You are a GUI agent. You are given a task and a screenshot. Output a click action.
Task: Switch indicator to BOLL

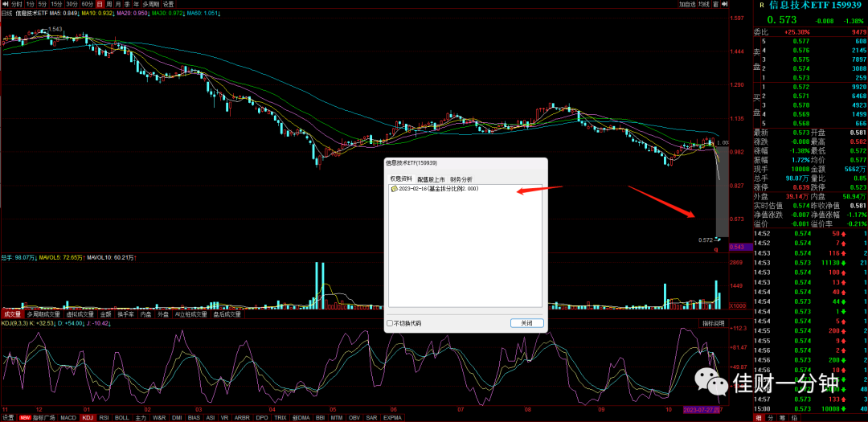[x=122, y=417]
